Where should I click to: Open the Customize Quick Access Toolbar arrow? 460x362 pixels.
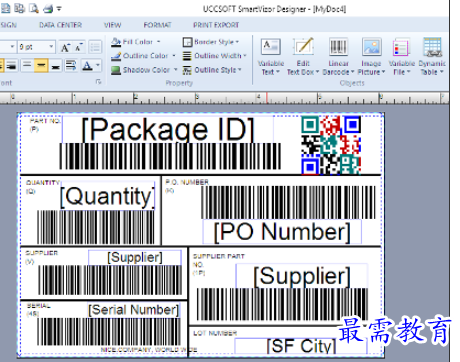(59, 8)
